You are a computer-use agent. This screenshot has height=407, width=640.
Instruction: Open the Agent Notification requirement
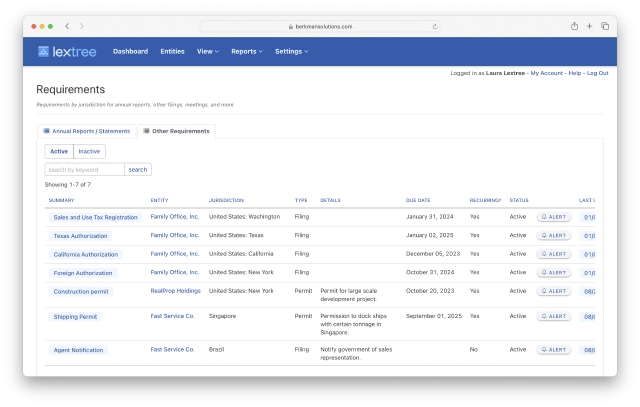coord(78,350)
